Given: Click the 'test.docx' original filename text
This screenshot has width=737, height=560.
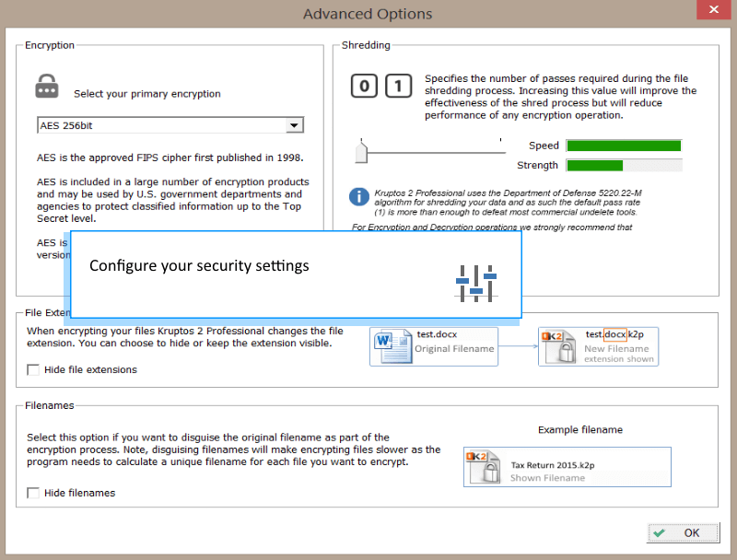Looking at the screenshot, I should [x=437, y=334].
